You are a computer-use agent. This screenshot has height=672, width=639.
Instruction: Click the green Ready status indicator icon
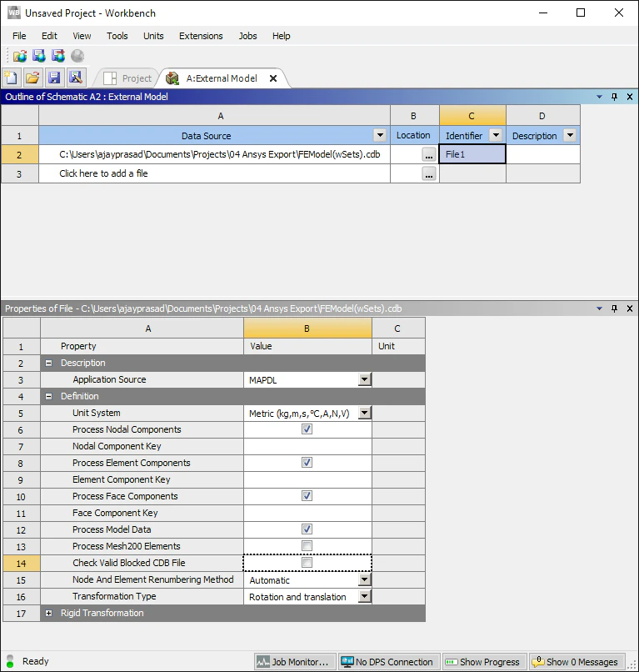(10, 661)
